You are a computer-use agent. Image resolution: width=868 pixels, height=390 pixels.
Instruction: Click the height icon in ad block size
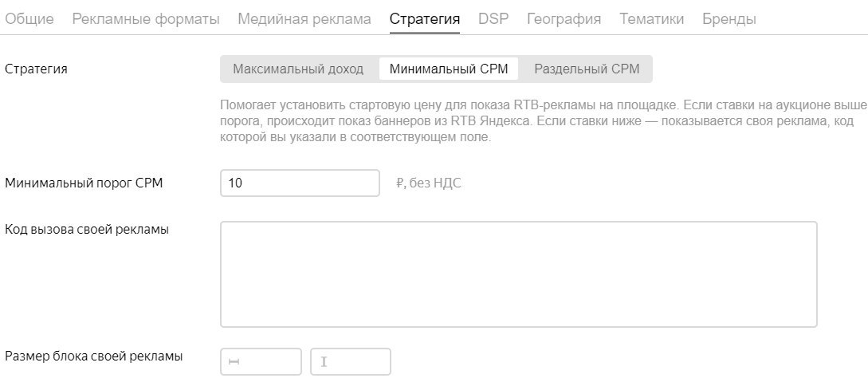(x=324, y=362)
